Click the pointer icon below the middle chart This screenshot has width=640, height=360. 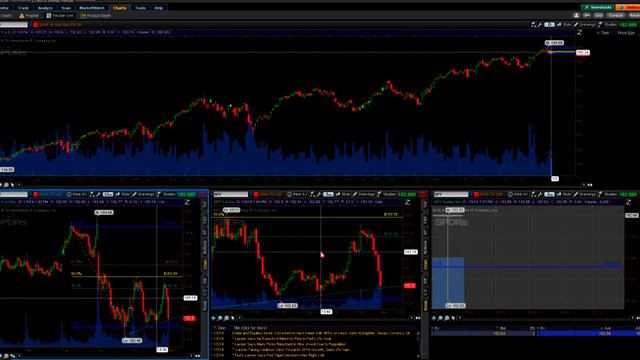point(233,318)
